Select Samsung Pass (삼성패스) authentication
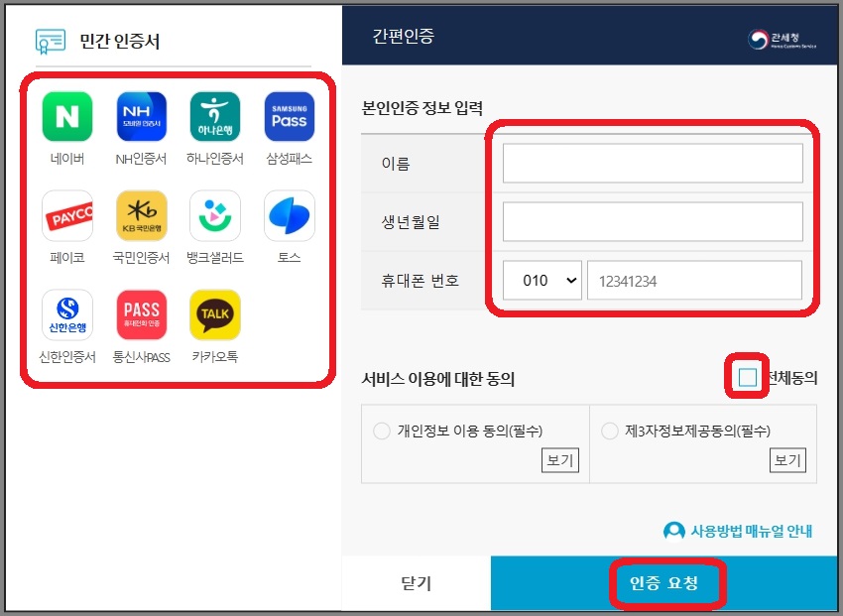Image resolution: width=843 pixels, height=616 pixels. (x=290, y=115)
